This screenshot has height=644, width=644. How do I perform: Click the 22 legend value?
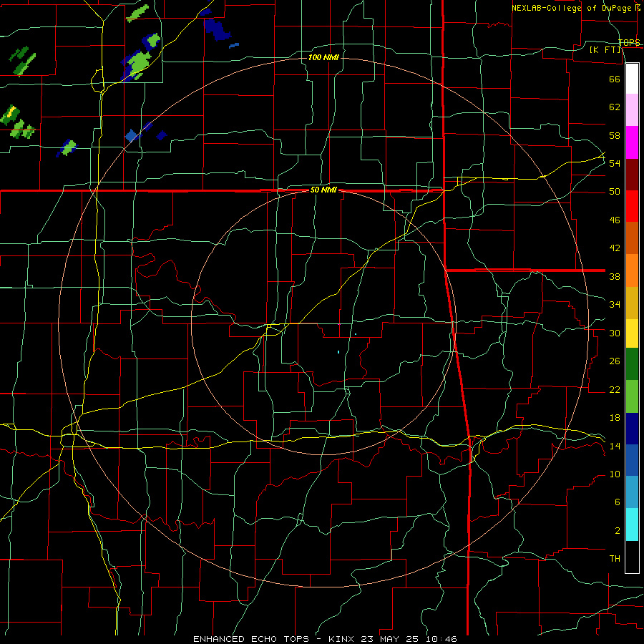(615, 389)
